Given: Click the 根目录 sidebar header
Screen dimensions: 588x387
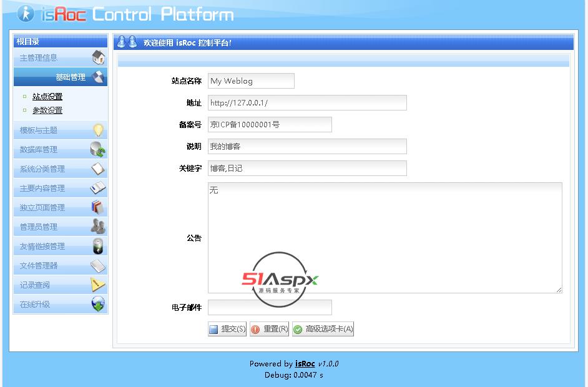Looking at the screenshot, I should 61,41.
